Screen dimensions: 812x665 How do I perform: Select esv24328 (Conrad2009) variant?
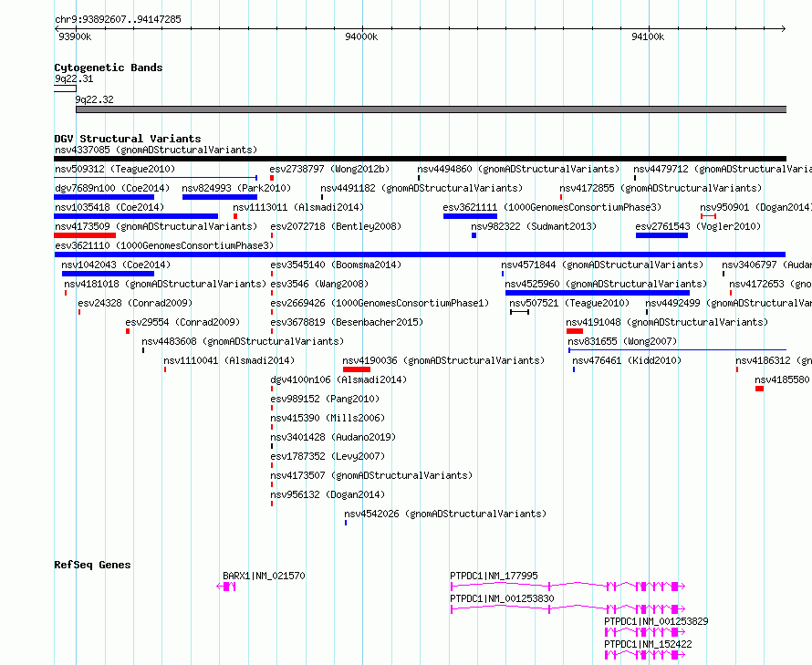point(135,304)
